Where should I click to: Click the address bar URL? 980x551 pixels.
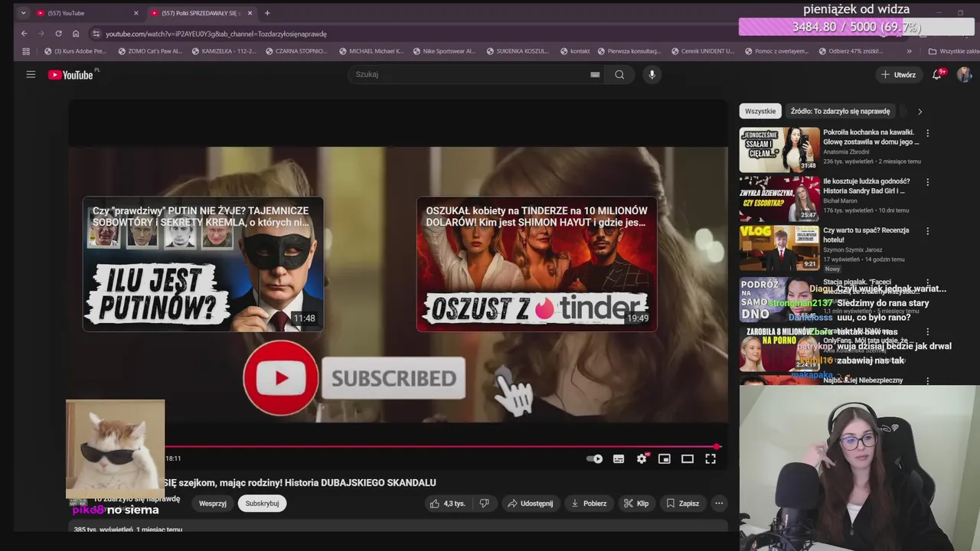pyautogui.click(x=216, y=34)
